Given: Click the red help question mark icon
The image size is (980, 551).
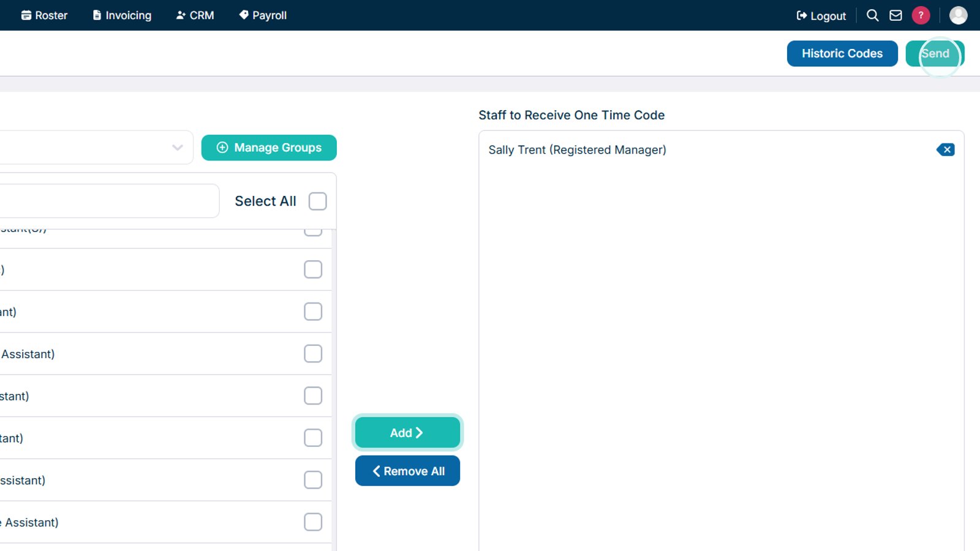Looking at the screenshot, I should (x=921, y=15).
